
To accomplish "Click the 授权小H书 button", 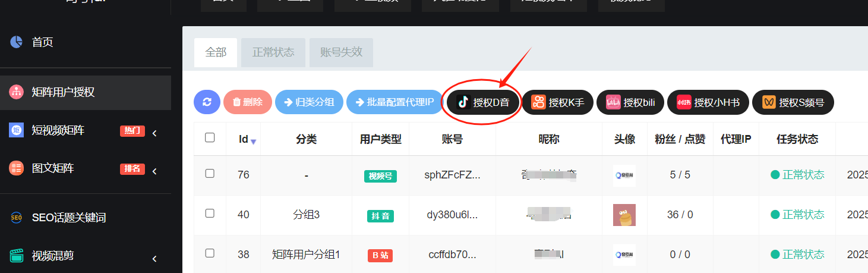I will 708,103.
